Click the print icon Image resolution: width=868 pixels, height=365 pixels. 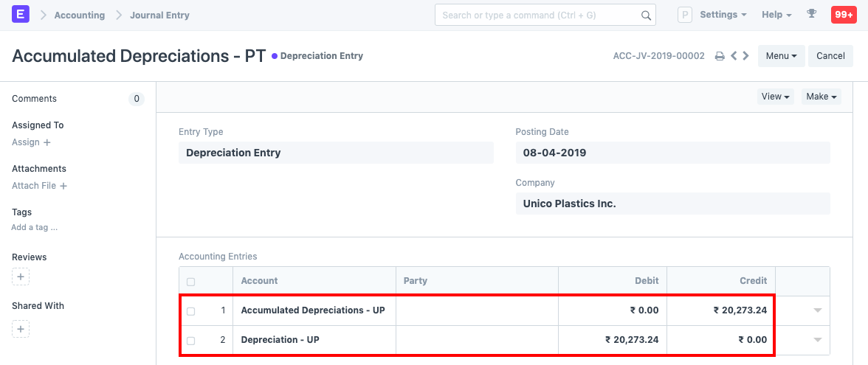tap(720, 56)
